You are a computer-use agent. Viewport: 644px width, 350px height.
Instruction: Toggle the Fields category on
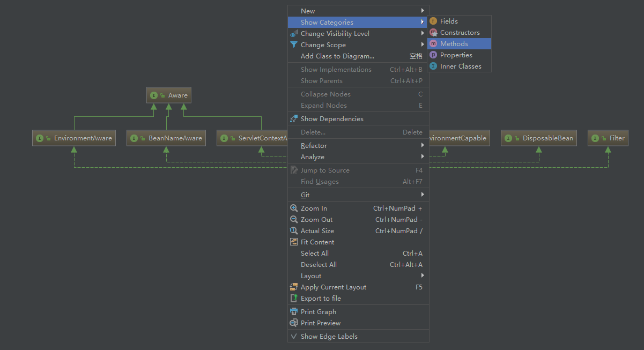coord(448,21)
